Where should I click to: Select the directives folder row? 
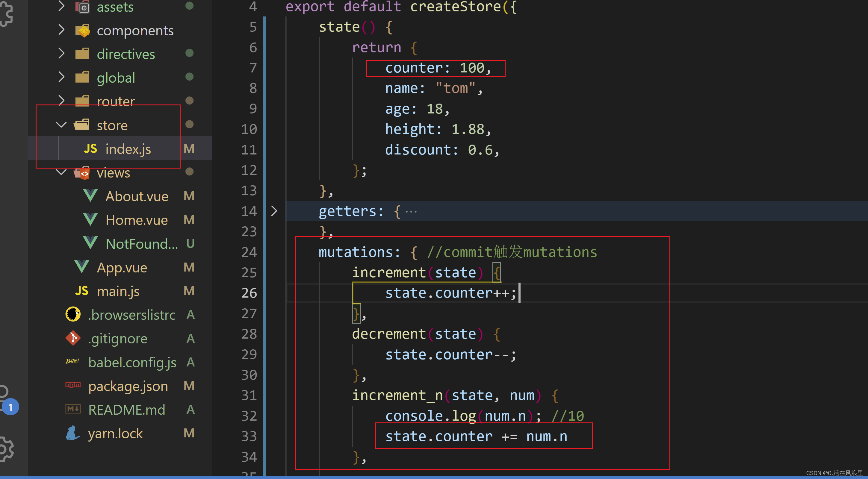click(x=120, y=54)
